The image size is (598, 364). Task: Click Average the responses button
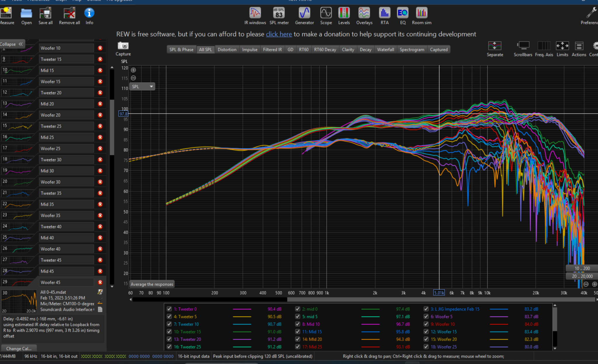pos(152,284)
